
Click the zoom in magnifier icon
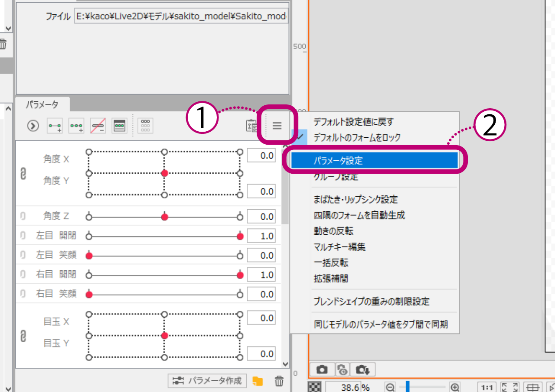[x=455, y=387]
